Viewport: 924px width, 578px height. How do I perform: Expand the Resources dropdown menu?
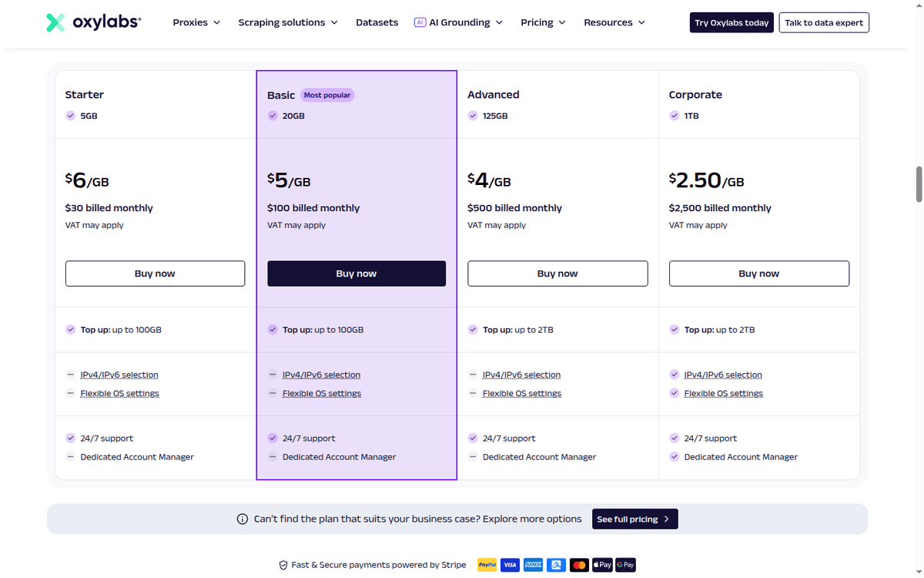click(614, 22)
